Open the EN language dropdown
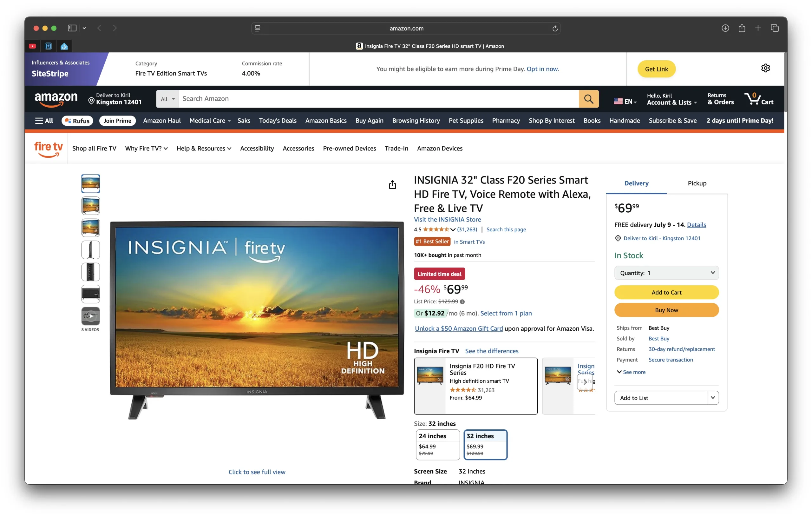Viewport: 812px width, 517px height. pyautogui.click(x=625, y=101)
